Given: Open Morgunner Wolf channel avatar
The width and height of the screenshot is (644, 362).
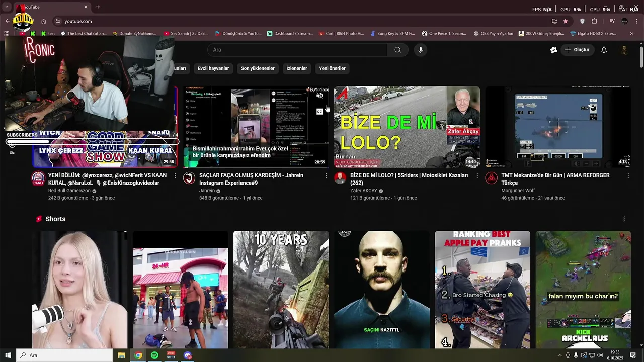Looking at the screenshot, I should pos(491,178).
